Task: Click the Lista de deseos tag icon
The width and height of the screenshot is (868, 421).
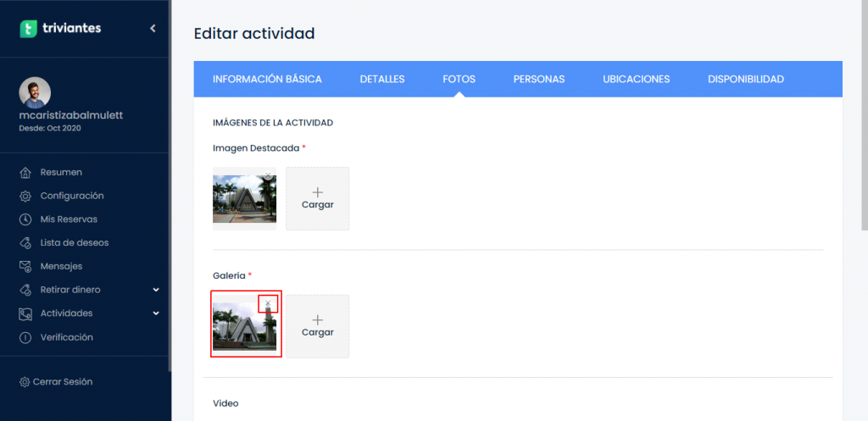Action: tap(25, 243)
